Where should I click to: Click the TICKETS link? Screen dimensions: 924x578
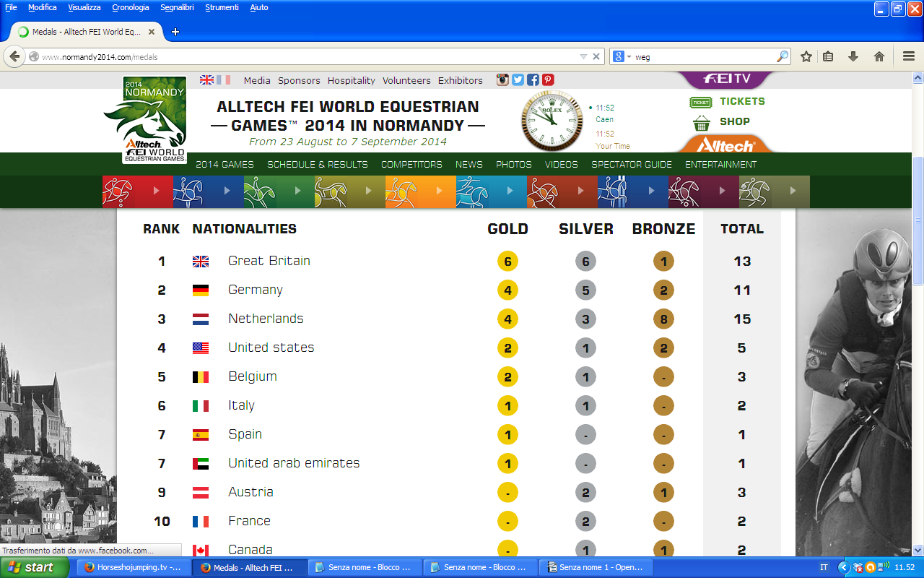coord(742,101)
